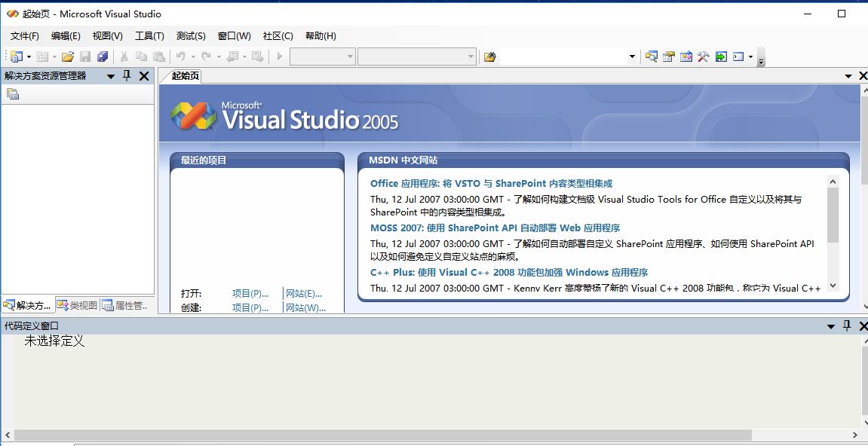Click the Add New Item toolbar icon

tap(43, 57)
